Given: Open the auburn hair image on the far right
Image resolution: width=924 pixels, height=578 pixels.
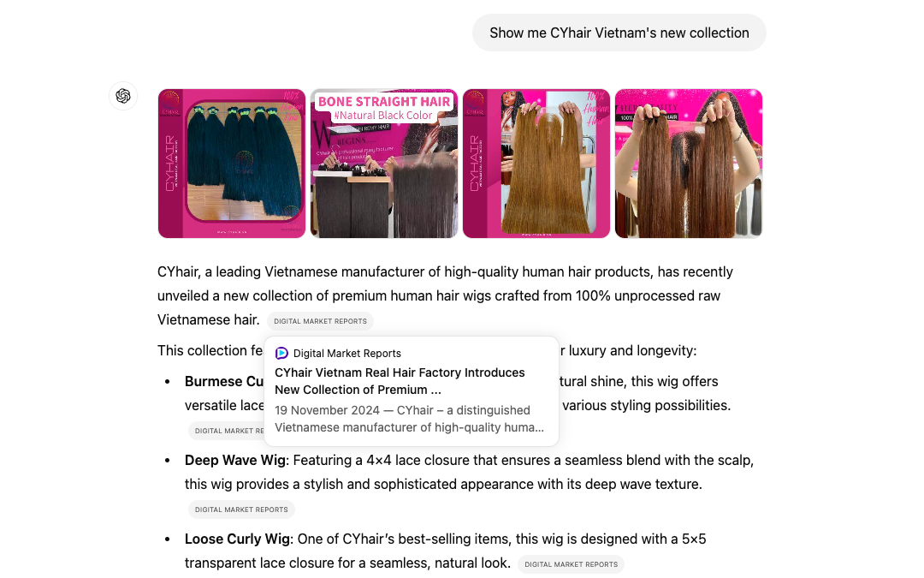Looking at the screenshot, I should 688,164.
